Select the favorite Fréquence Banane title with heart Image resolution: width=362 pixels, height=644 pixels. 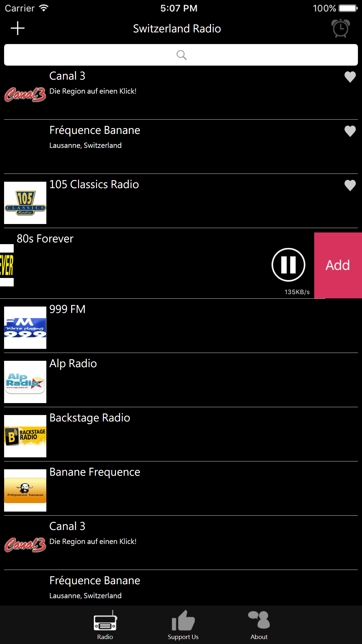[95, 130]
